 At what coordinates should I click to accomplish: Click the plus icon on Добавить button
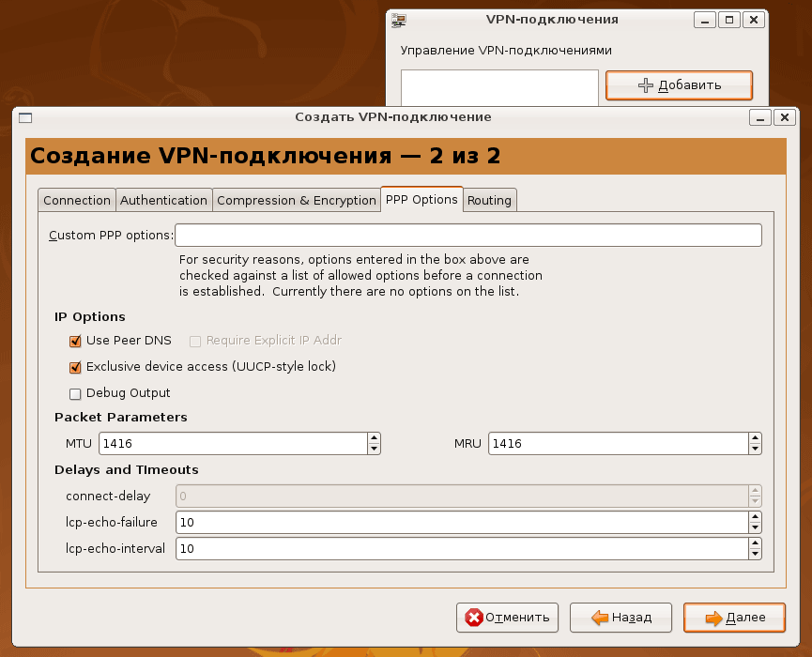[646, 85]
